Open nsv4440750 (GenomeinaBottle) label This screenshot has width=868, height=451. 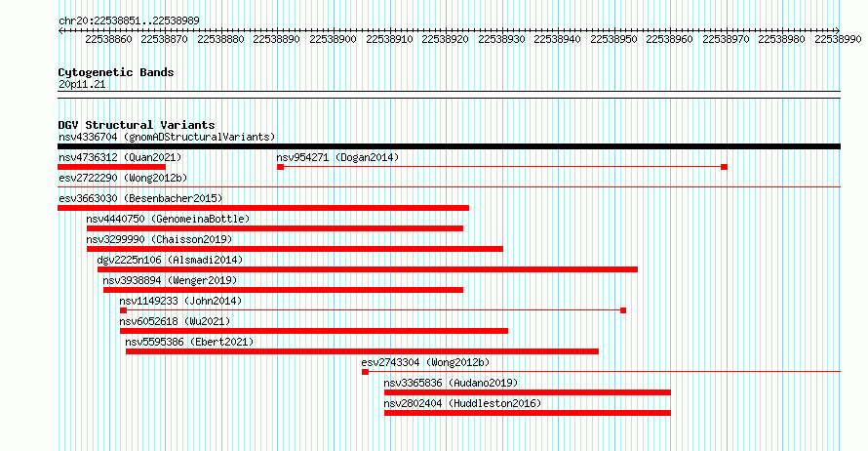[169, 219]
